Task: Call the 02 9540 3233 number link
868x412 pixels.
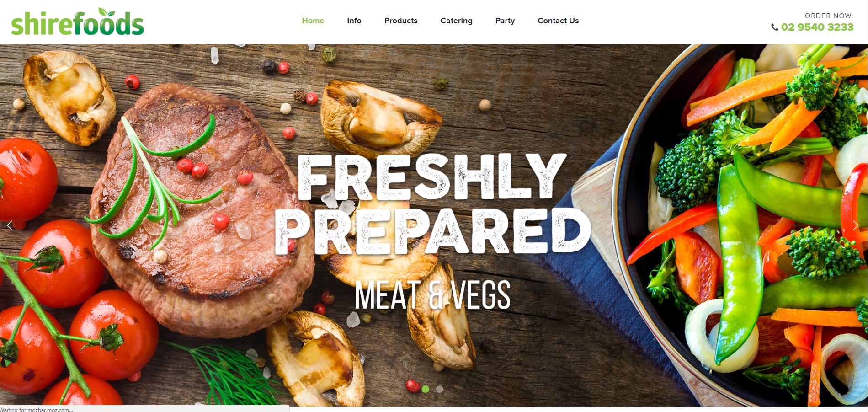Action: 817,27
